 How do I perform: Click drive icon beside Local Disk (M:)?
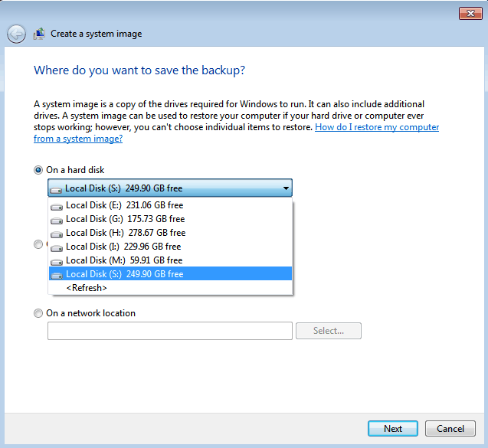tap(56, 261)
